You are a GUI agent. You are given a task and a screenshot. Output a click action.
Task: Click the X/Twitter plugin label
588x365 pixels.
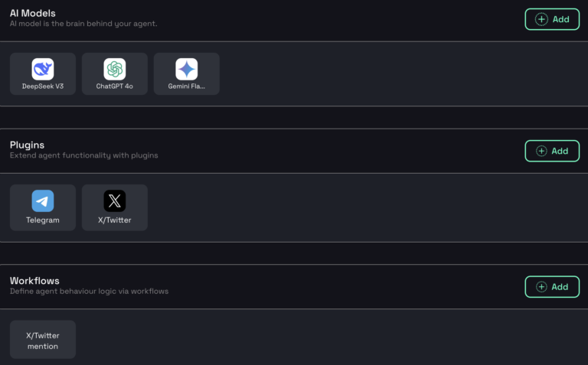(114, 220)
